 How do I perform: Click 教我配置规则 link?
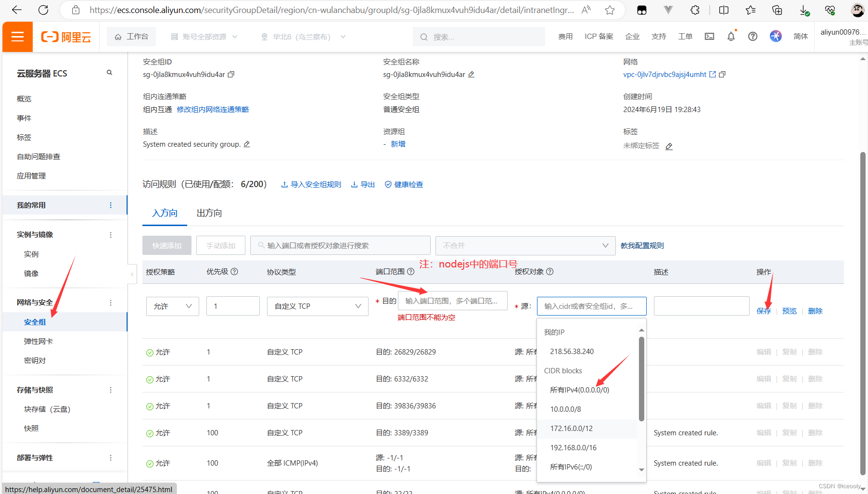pyautogui.click(x=642, y=246)
